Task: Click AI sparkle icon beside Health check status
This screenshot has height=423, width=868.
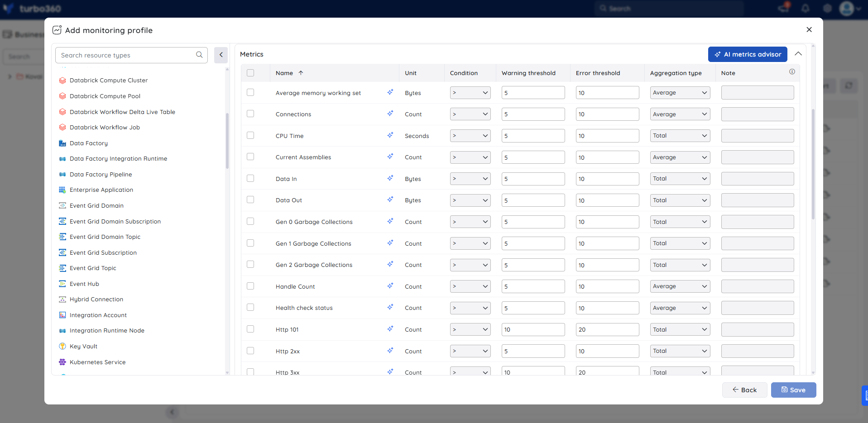Action: click(x=390, y=307)
